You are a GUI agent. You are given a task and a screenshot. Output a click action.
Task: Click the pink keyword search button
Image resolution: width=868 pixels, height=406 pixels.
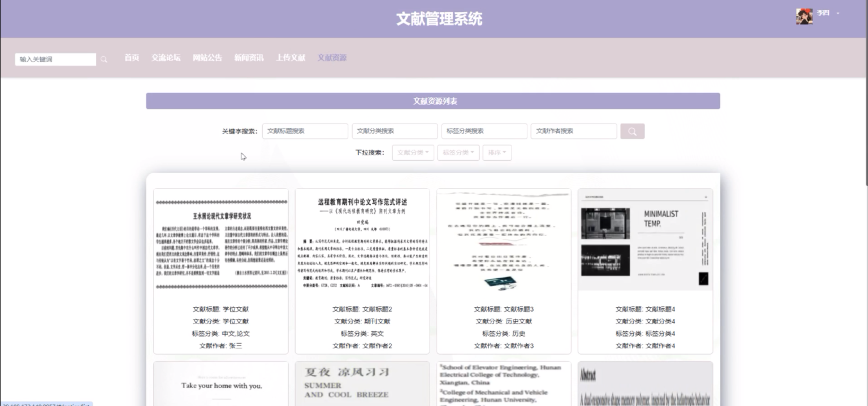(x=632, y=131)
